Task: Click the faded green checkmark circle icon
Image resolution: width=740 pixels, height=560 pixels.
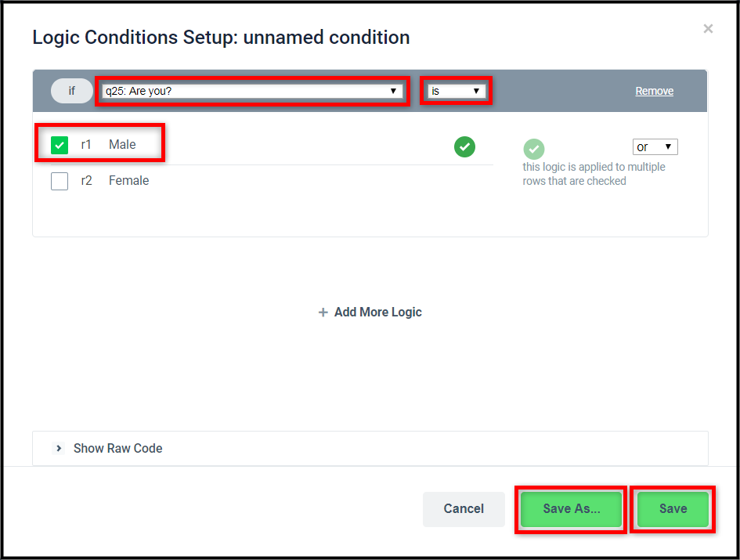Action: [534, 150]
